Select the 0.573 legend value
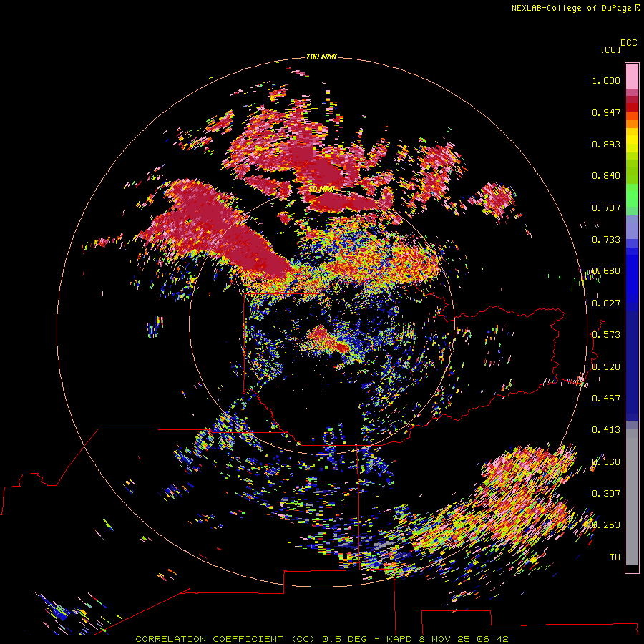644x644 pixels. click(x=606, y=335)
